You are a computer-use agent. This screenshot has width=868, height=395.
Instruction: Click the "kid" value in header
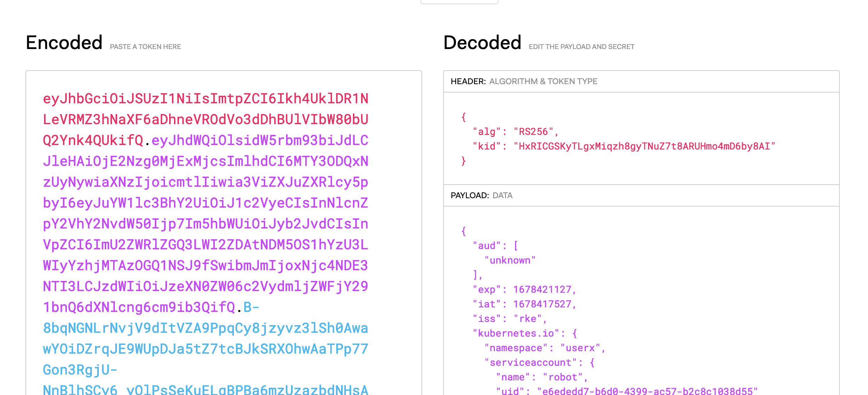645,146
